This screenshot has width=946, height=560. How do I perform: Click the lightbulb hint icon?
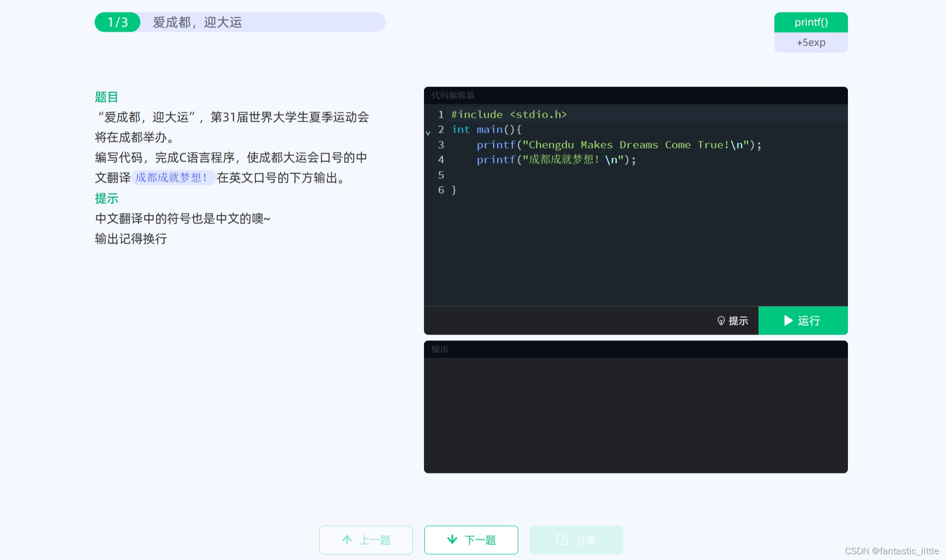(721, 321)
